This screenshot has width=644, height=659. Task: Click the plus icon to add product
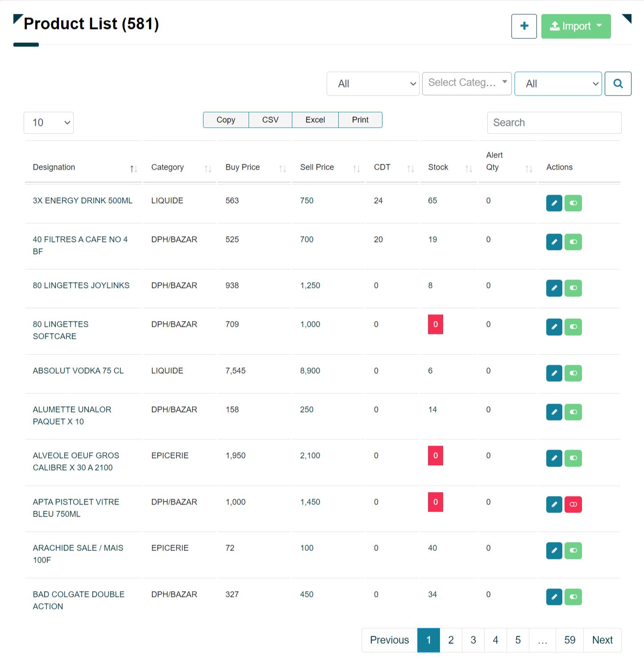(x=524, y=26)
